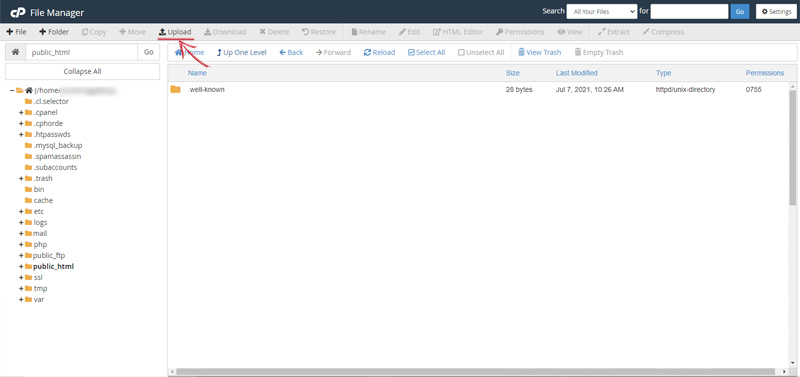Sort by Last Modified column header
Viewport: 800px width, 377px height.
coord(577,73)
